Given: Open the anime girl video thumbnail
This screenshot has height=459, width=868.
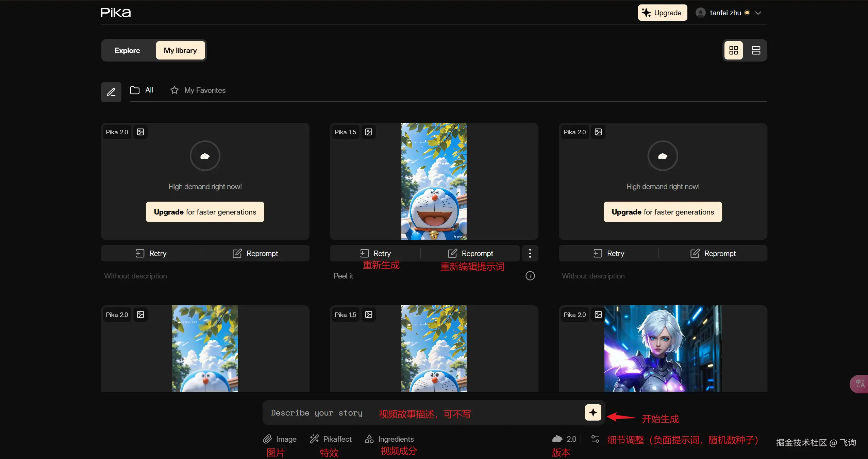Looking at the screenshot, I should click(x=663, y=348).
